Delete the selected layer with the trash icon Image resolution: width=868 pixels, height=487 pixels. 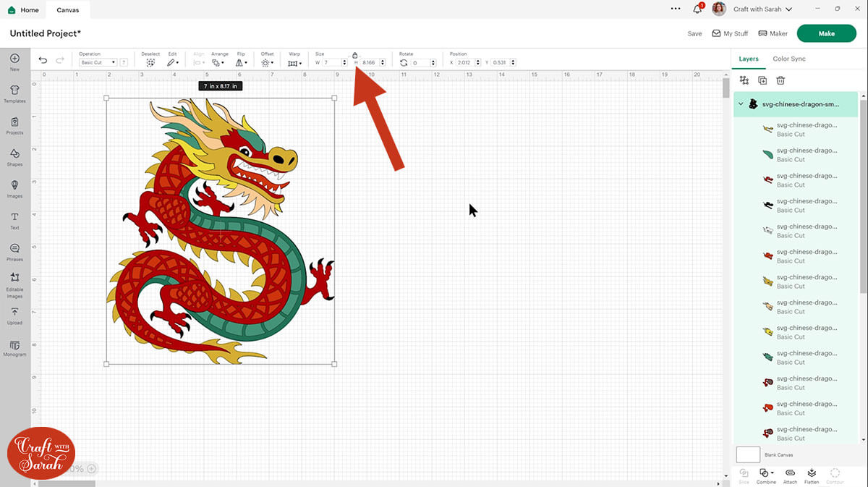780,81
